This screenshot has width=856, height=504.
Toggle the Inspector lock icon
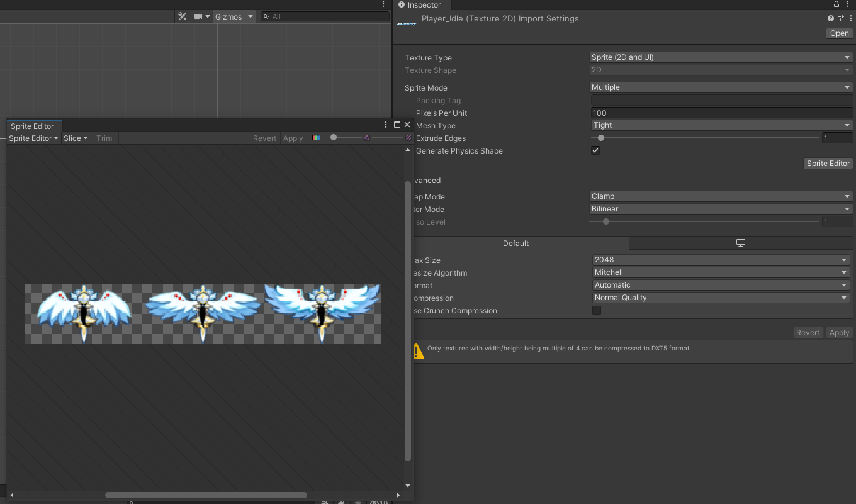click(836, 4)
